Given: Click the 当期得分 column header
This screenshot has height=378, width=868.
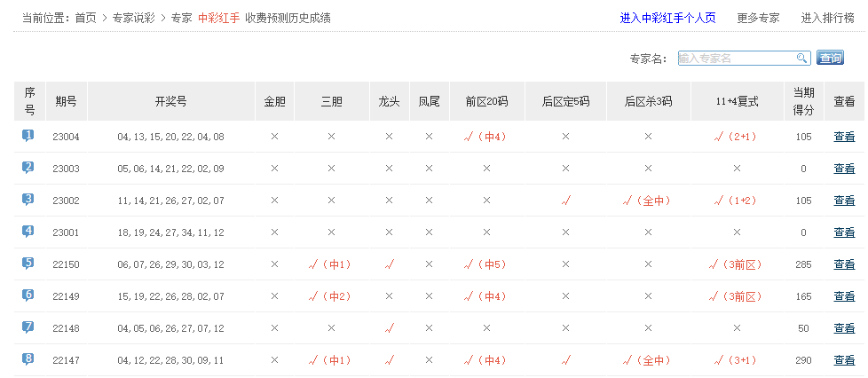Looking at the screenshot, I should (x=803, y=101).
